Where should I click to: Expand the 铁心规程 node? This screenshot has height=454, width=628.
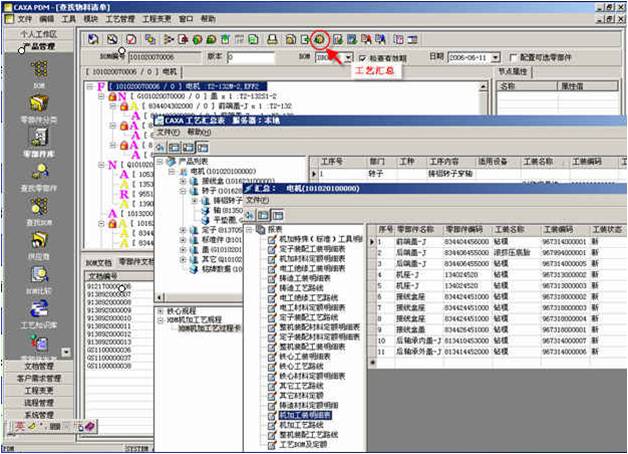point(160,311)
